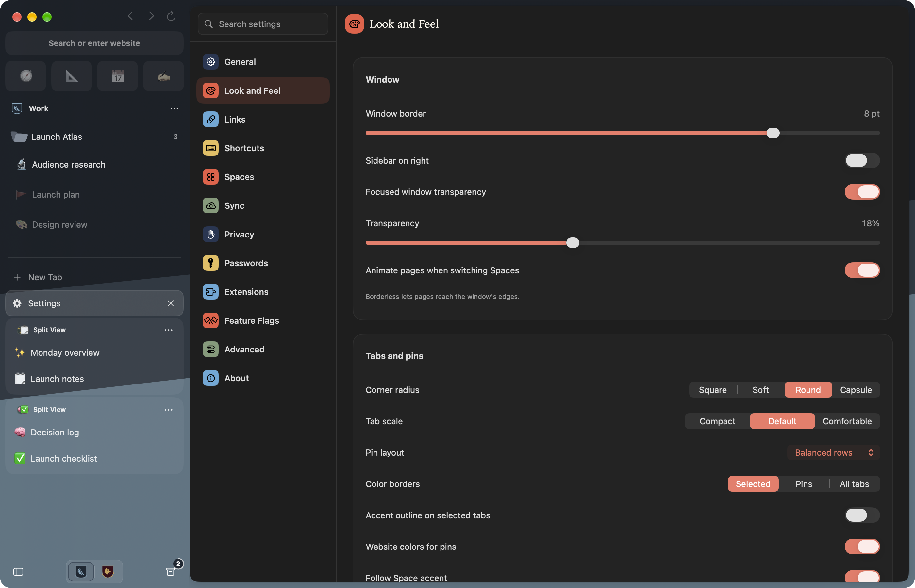This screenshot has width=915, height=588.
Task: Set Corner radius to Square
Action: [x=713, y=390]
